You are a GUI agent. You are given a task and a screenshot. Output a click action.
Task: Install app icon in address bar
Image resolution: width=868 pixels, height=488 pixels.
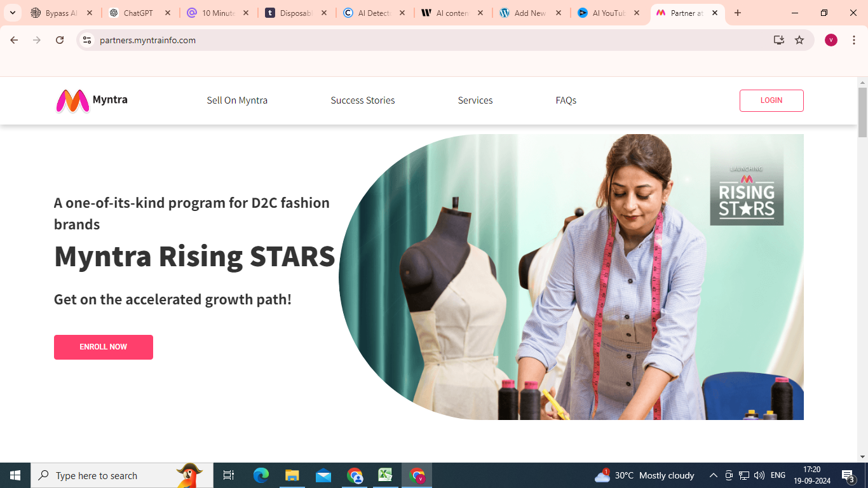coord(779,40)
